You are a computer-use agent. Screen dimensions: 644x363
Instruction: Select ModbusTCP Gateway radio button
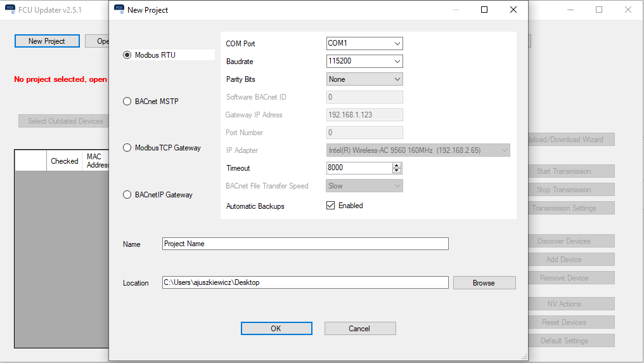[x=127, y=148]
